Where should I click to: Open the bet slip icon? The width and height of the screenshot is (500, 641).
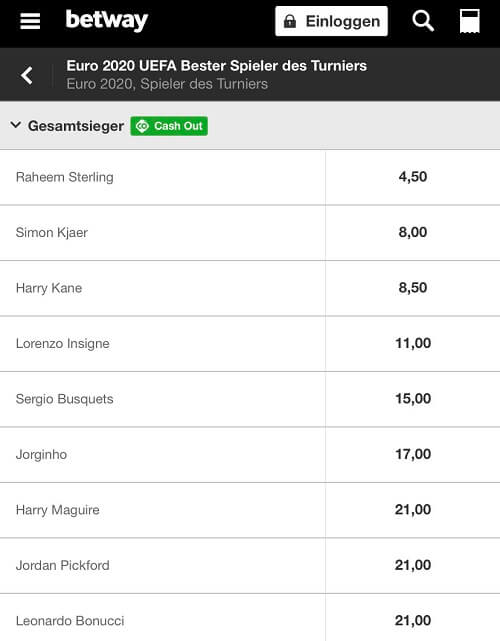[469, 21]
